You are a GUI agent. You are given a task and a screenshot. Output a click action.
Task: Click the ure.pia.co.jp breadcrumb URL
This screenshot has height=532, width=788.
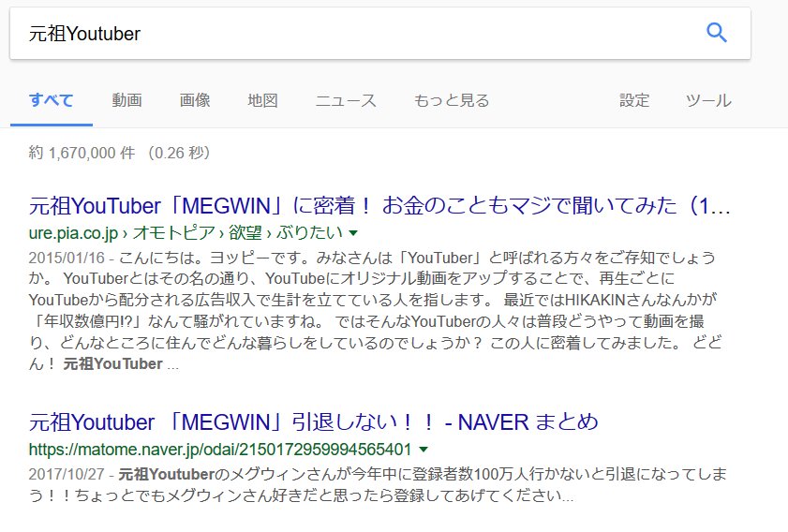[186, 232]
